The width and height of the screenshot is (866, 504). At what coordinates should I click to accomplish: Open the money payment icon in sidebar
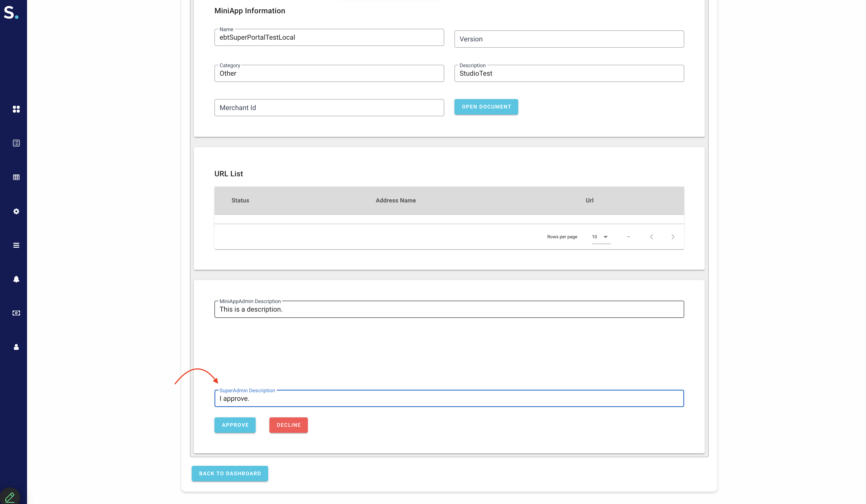[16, 313]
